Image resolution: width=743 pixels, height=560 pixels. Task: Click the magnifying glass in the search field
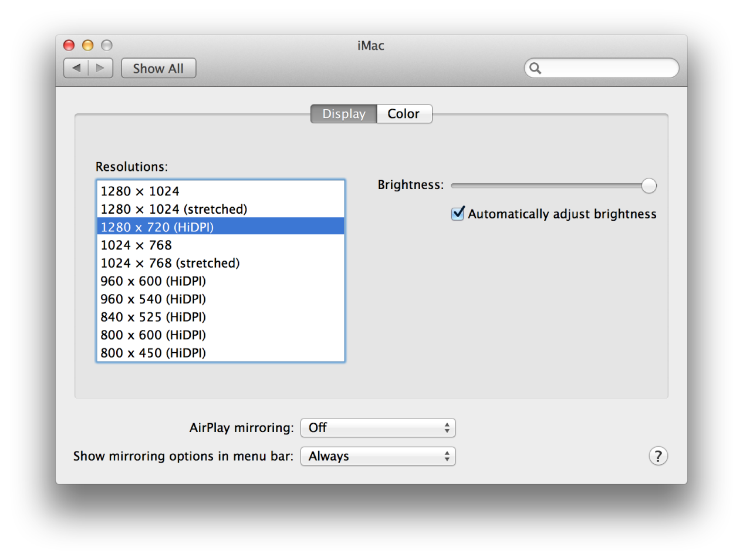(536, 68)
